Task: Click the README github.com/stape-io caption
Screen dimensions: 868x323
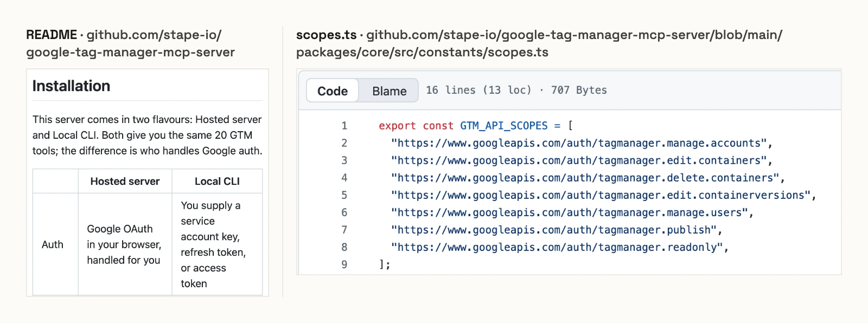Action: [x=130, y=43]
